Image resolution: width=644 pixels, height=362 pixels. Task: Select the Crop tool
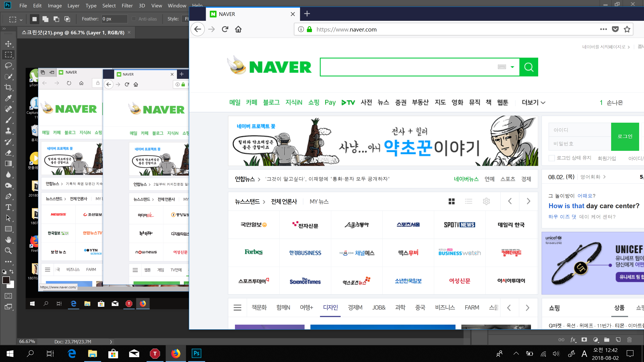(x=8, y=87)
